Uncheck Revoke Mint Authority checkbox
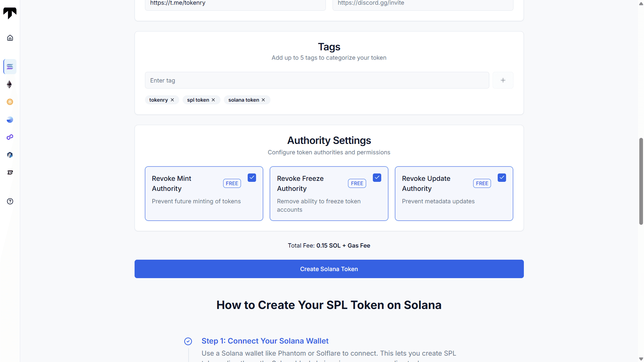Viewport: 644px width, 362px height. tap(252, 178)
